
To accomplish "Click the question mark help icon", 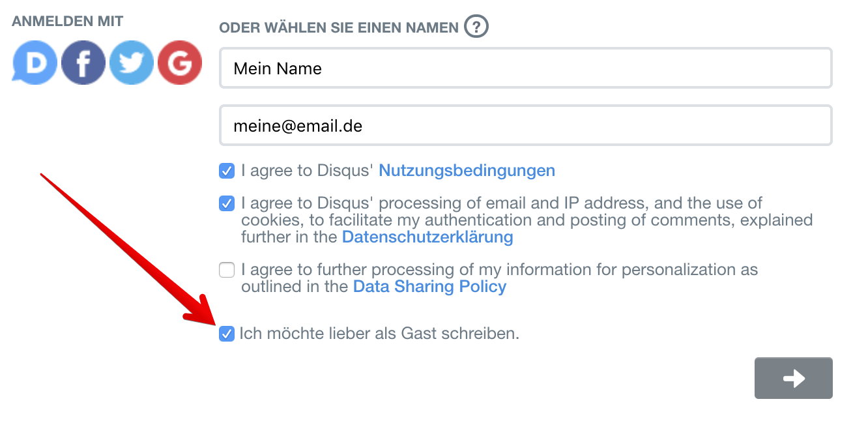I will point(476,27).
